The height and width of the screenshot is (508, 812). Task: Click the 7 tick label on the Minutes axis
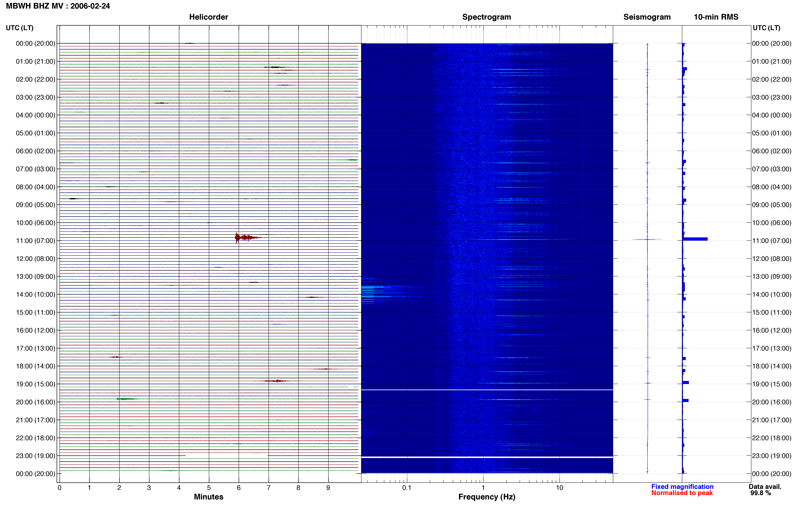click(x=269, y=487)
